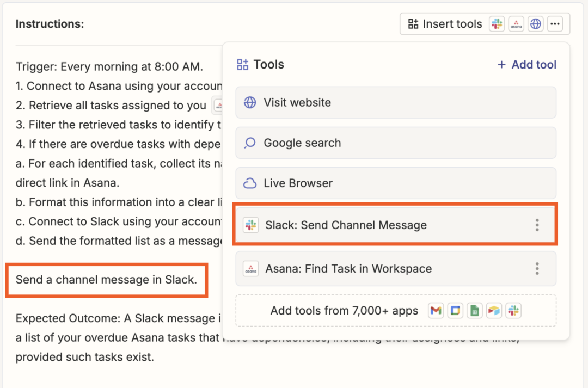Open options menu for Slack: Send Channel Message
Image resolution: width=588 pixels, height=388 pixels.
(537, 225)
